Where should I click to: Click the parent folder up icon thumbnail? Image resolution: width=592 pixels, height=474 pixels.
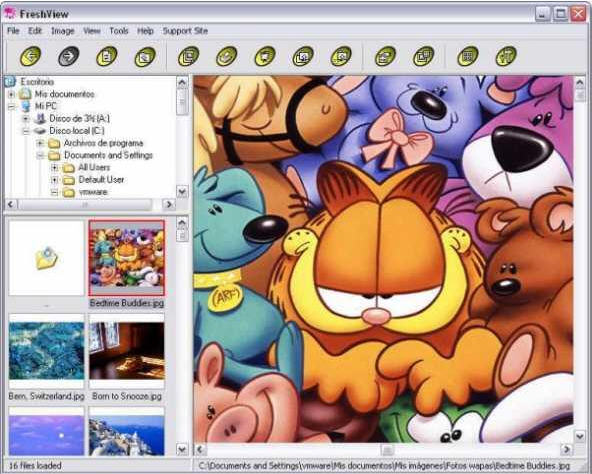click(x=46, y=258)
